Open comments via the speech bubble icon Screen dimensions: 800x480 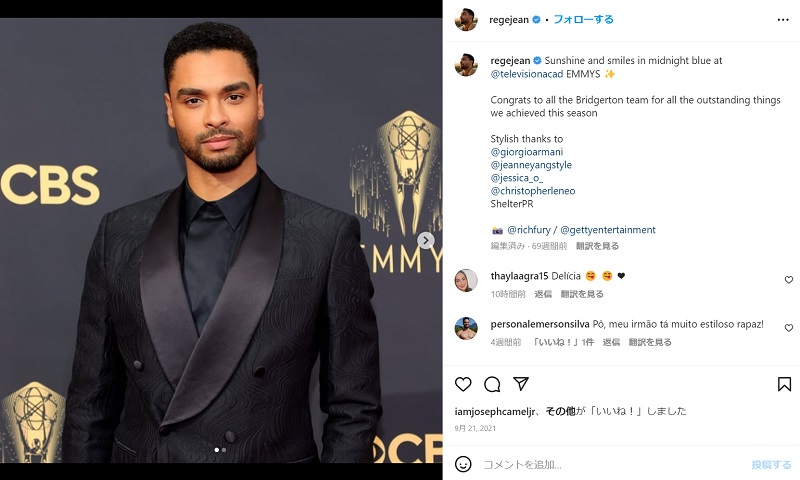[492, 384]
